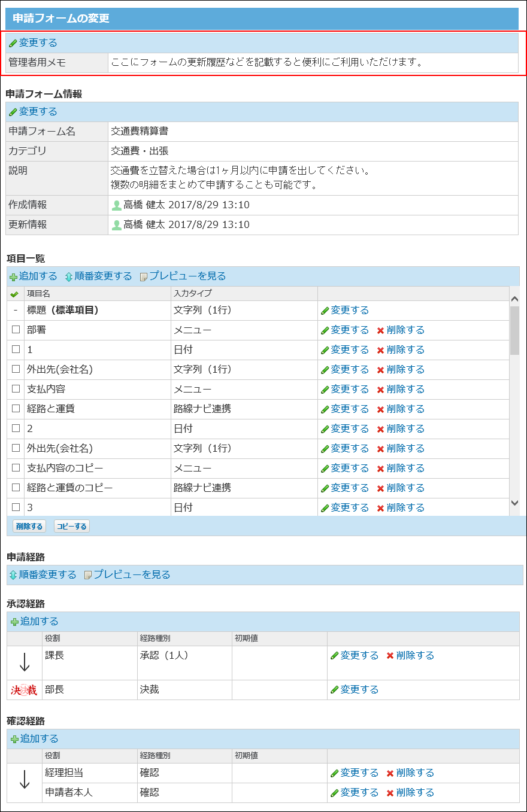Click green plus icon in 項目一覧 toolbar
This screenshot has width=527, height=812.
tap(13, 276)
